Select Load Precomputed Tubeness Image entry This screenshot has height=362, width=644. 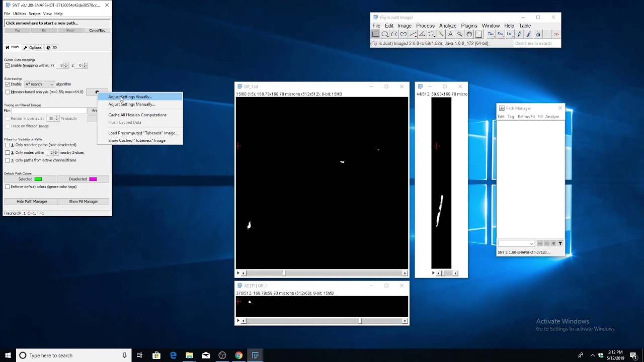(140, 133)
